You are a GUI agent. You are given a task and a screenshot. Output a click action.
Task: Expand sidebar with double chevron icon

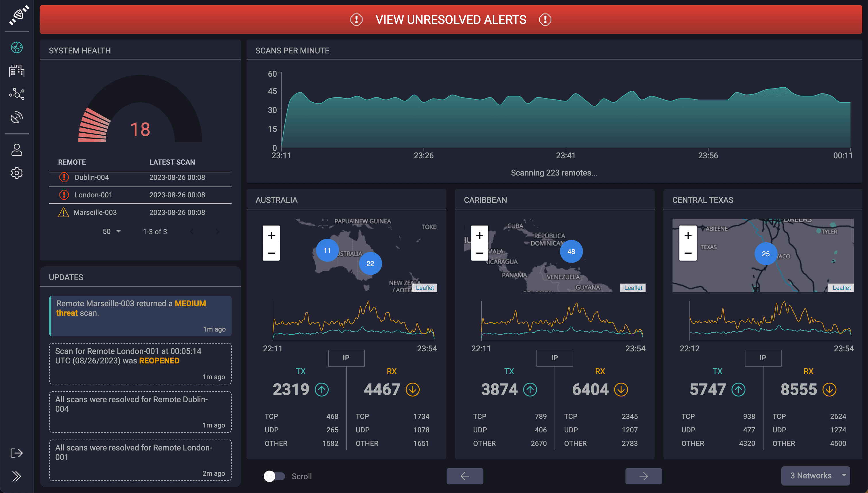17,476
